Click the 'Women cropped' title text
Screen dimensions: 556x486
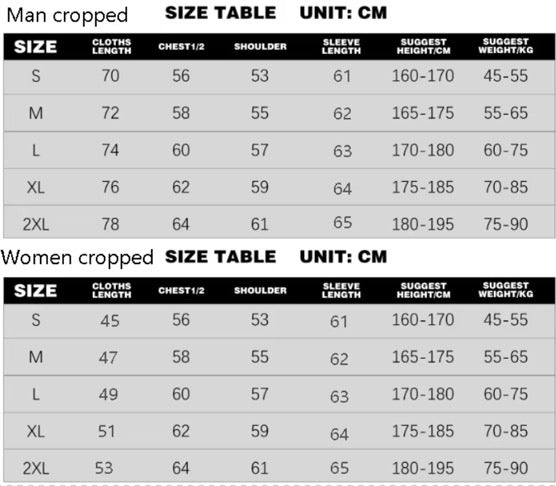77,258
